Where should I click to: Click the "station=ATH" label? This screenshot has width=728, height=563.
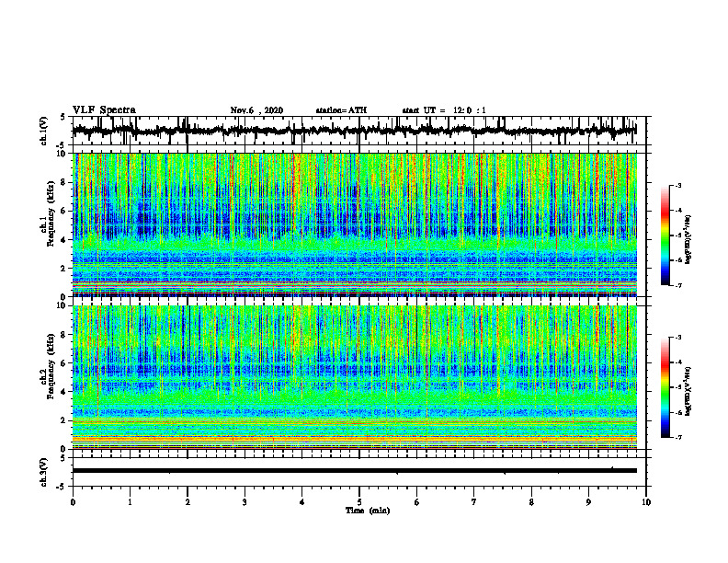pyautogui.click(x=341, y=110)
